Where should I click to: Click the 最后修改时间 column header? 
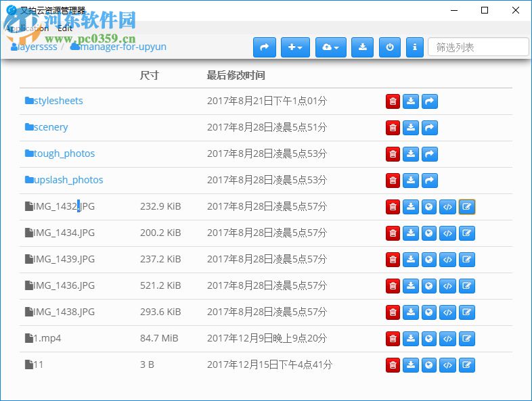tap(236, 75)
